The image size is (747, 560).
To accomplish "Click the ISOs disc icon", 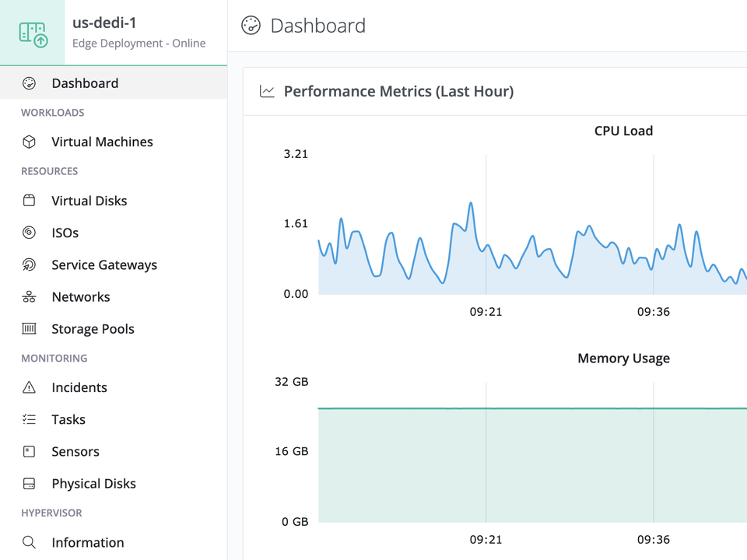I will click(29, 233).
